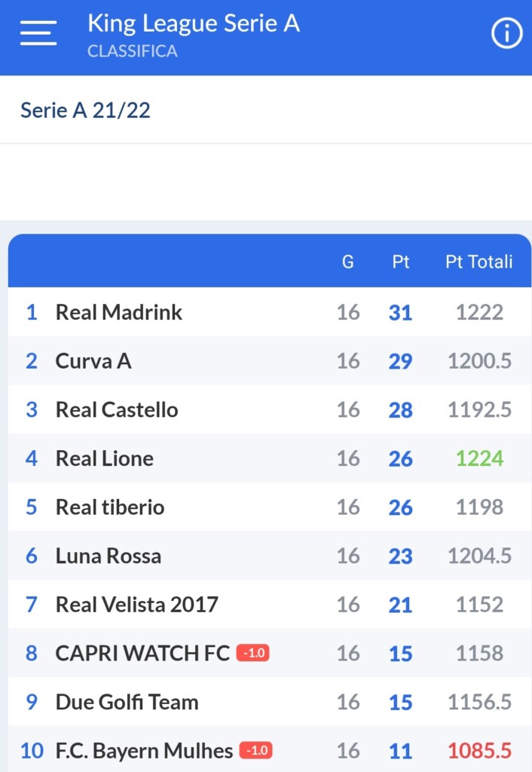Sort by the G column header
The image size is (532, 772).
pos(348,262)
